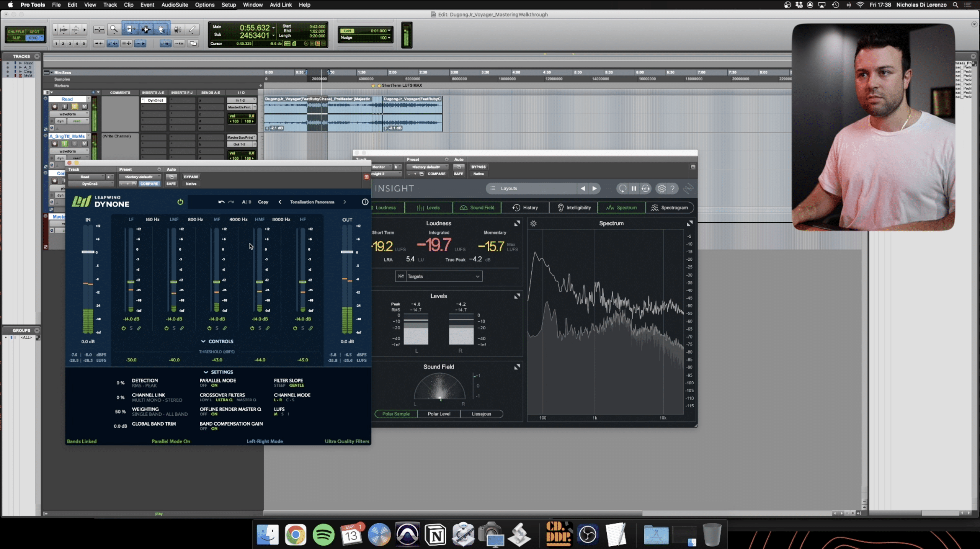
Task: Toggle BYPASS on the DynOne plugin window
Action: 191,177
